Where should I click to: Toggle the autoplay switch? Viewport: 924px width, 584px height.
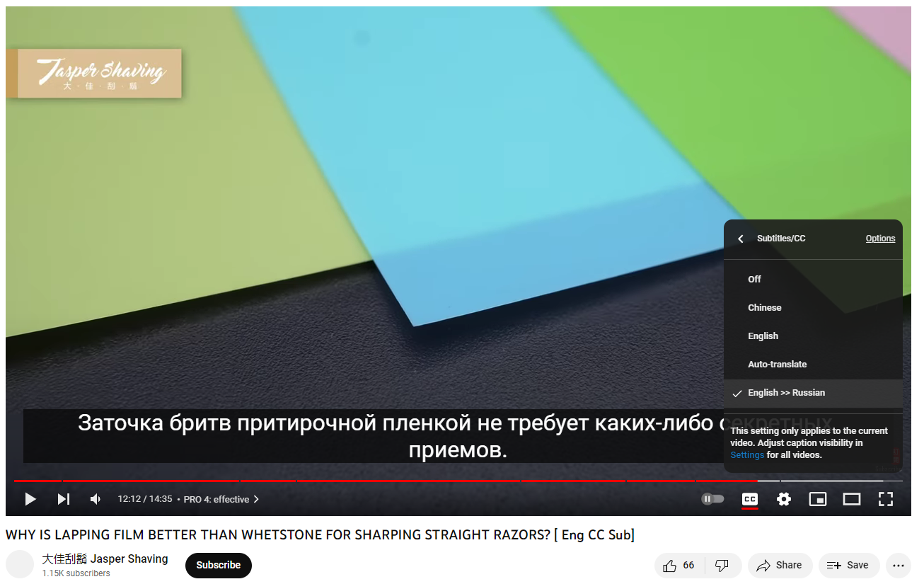tap(712, 499)
